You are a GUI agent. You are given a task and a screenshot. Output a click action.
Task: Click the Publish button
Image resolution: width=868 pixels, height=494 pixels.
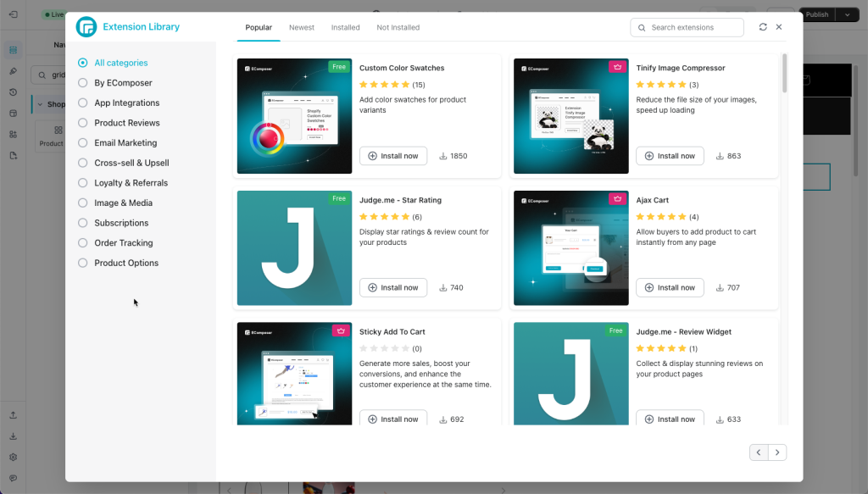tap(817, 14)
